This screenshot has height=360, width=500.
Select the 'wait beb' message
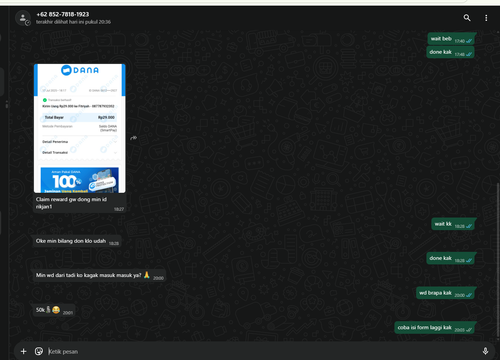pos(451,39)
